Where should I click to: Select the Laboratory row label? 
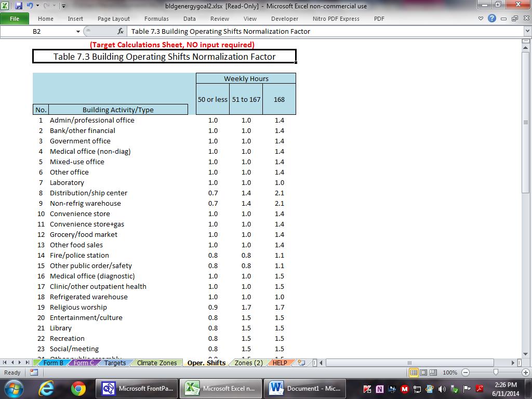click(67, 182)
